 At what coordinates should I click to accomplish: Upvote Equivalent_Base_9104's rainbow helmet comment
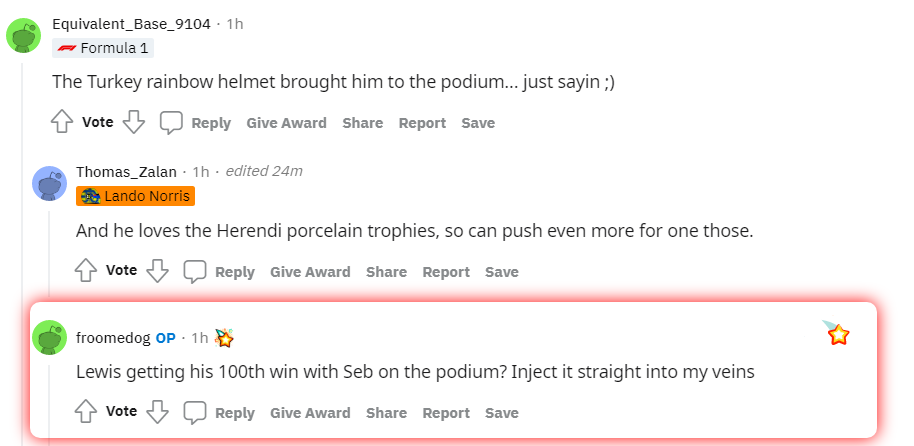coord(62,122)
